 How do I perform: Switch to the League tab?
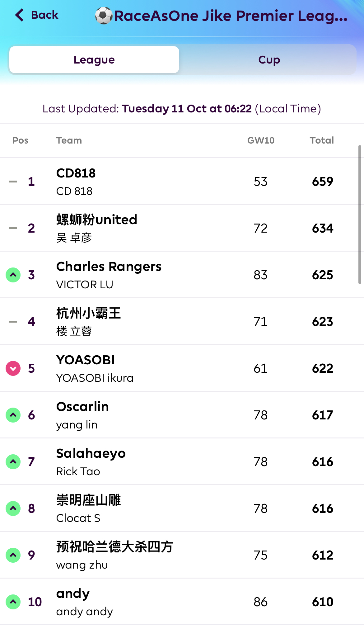[94, 60]
